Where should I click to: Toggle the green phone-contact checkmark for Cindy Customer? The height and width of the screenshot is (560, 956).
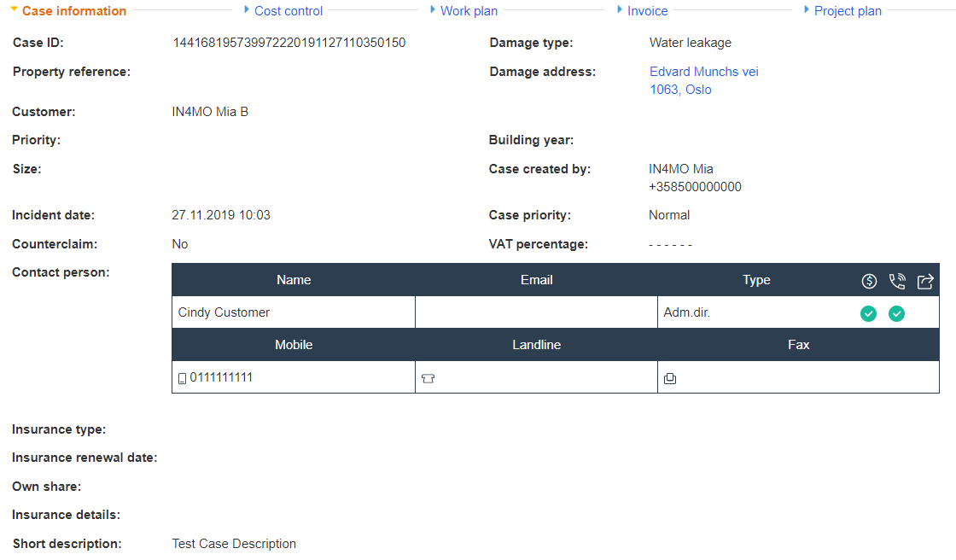[x=896, y=313]
